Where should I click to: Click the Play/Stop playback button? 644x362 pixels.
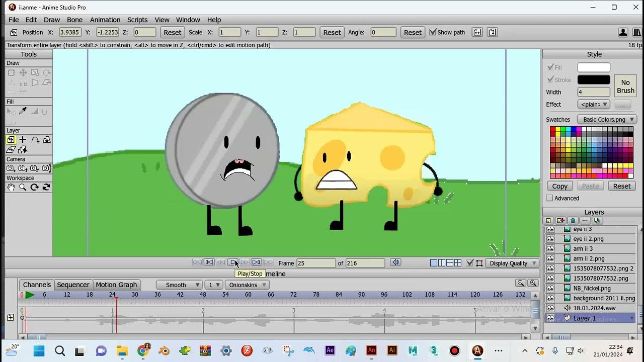click(x=233, y=262)
